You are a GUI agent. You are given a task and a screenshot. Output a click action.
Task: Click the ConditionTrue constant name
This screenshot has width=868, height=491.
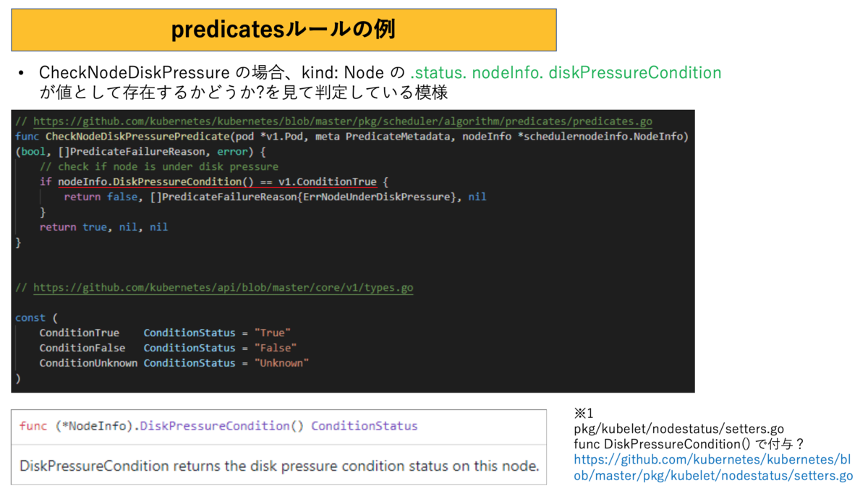[x=79, y=333]
